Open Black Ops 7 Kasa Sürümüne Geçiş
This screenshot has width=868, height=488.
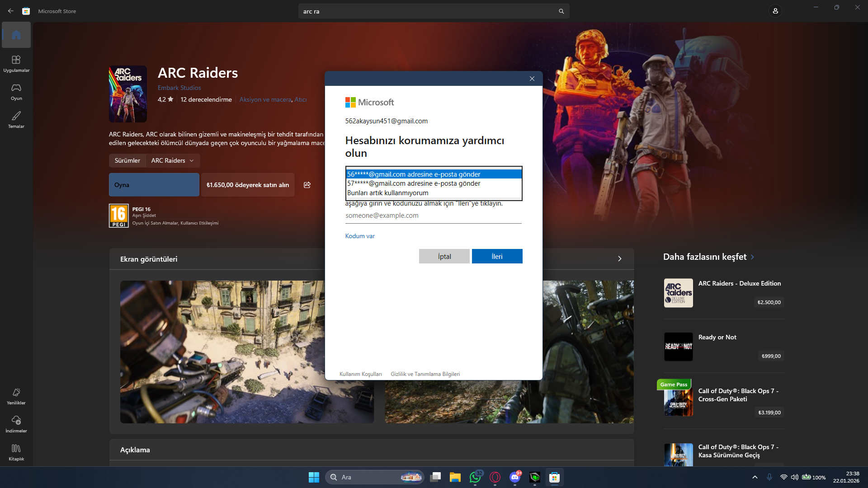point(724,453)
